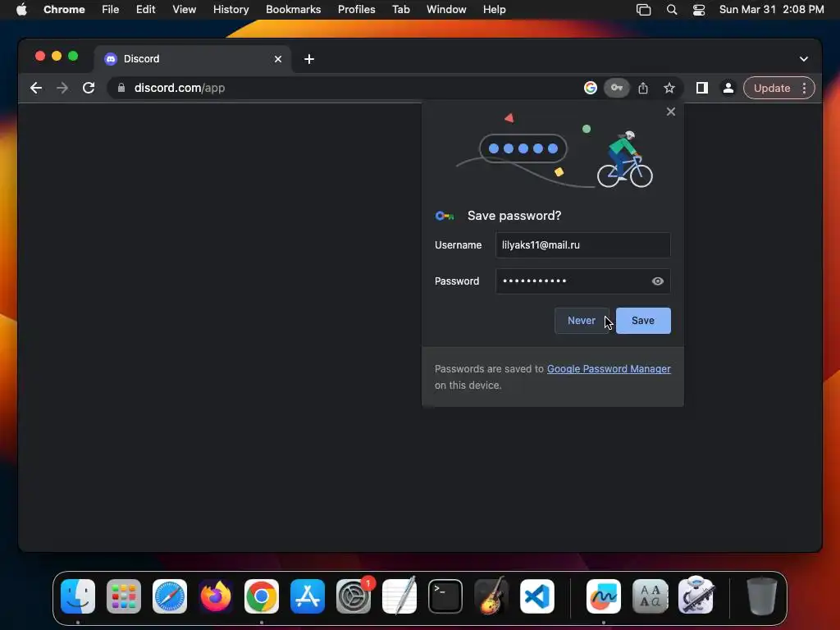This screenshot has height=630, width=840.
Task: Open App Store from the Dock
Action: pyautogui.click(x=308, y=596)
